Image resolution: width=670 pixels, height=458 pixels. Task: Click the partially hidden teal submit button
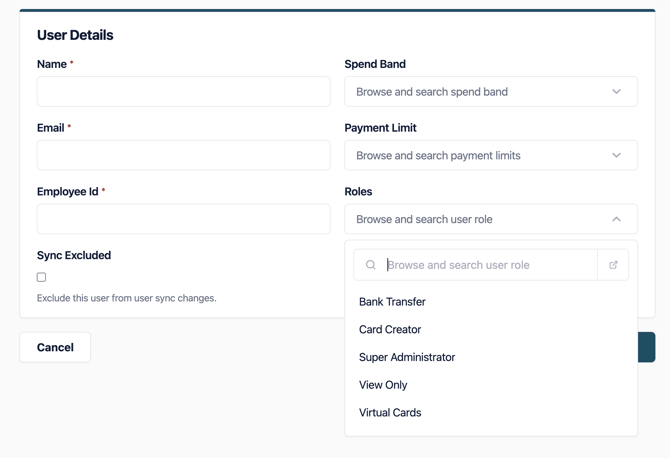tap(646, 347)
